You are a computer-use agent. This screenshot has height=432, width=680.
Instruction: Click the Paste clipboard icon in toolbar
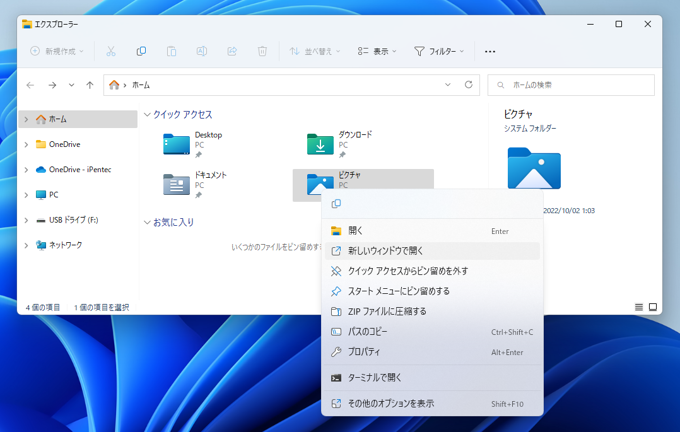pos(171,51)
